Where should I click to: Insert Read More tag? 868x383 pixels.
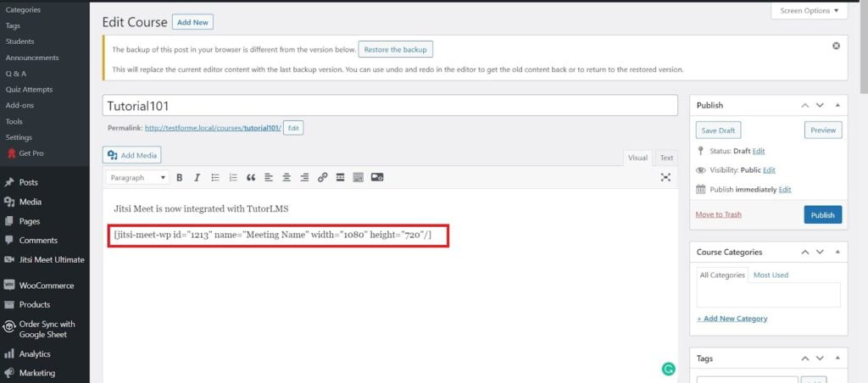tap(341, 178)
